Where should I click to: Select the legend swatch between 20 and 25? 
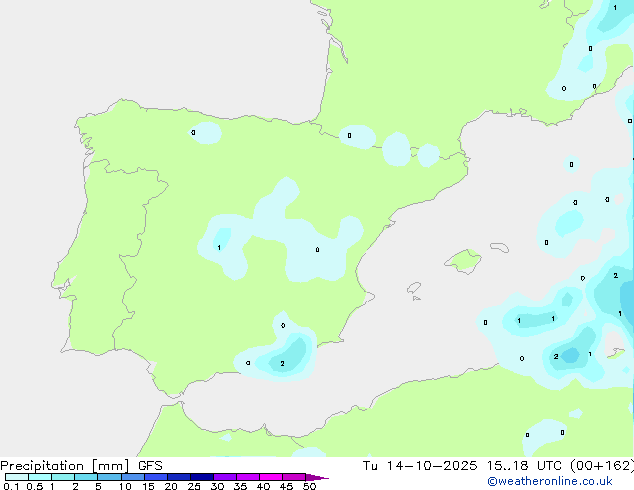click(179, 477)
